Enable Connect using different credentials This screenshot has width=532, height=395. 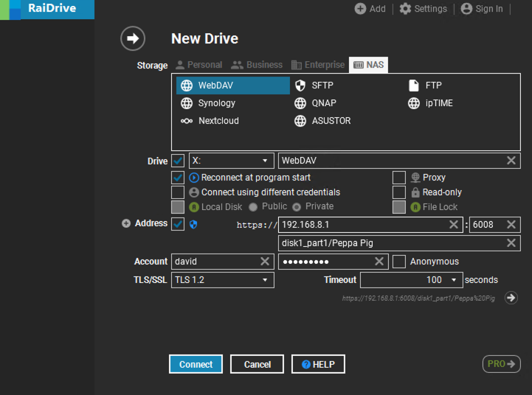tap(178, 192)
